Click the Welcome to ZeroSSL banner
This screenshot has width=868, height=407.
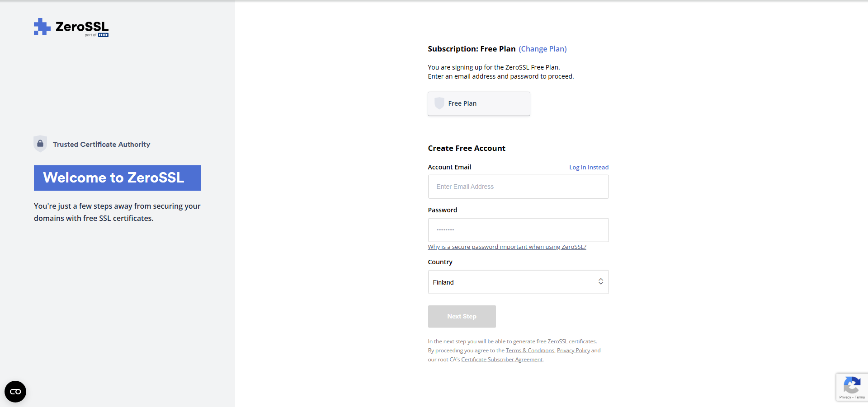(x=117, y=178)
